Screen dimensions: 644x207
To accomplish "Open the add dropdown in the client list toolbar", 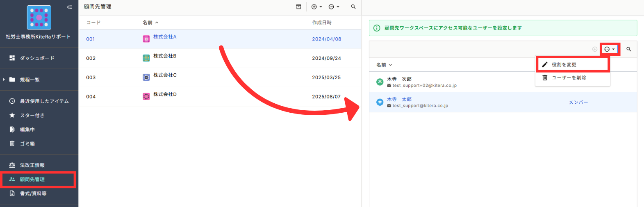I will click(x=316, y=7).
